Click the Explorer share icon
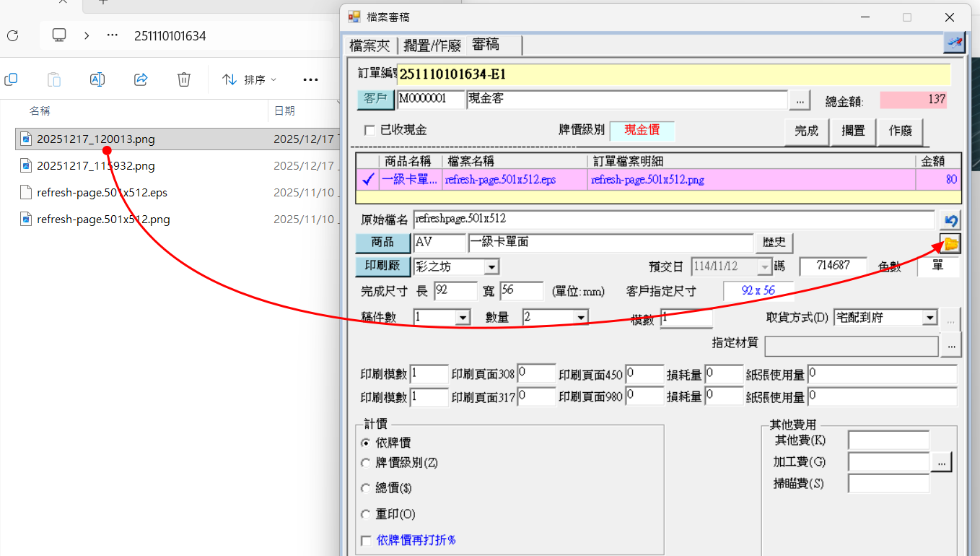The width and height of the screenshot is (980, 556). pos(141,79)
